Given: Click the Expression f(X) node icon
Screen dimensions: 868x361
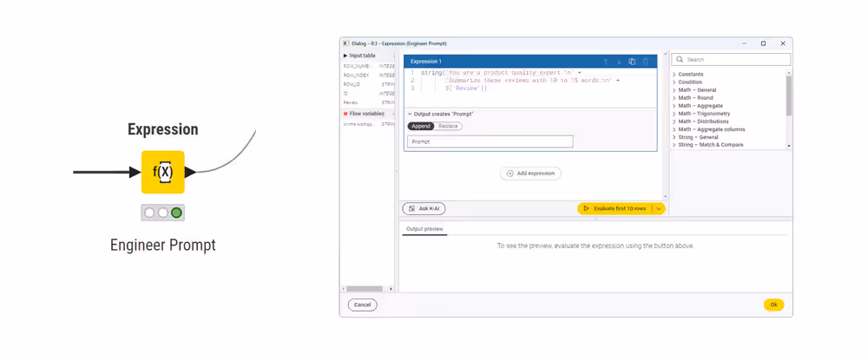Looking at the screenshot, I should click(163, 172).
